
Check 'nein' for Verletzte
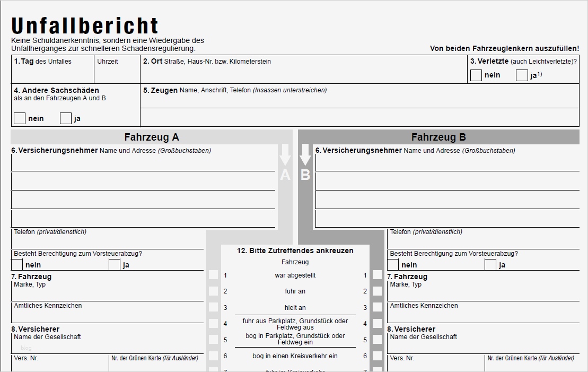476,75
